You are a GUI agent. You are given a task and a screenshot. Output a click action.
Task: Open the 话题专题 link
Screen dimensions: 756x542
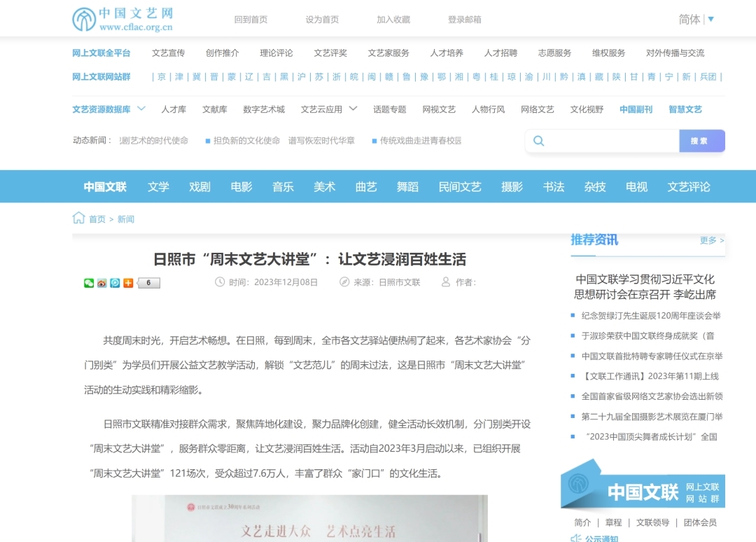pyautogui.click(x=390, y=109)
